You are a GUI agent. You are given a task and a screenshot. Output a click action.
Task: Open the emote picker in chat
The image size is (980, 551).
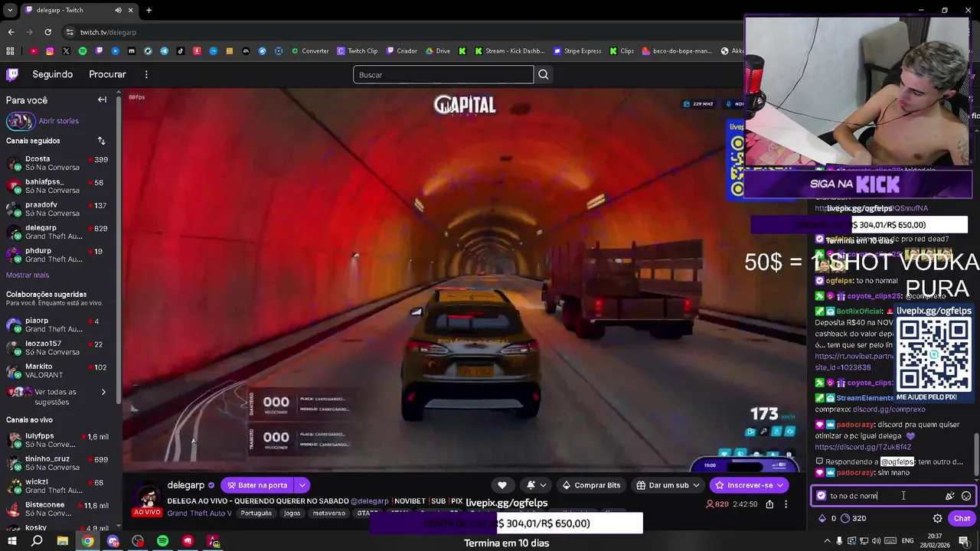click(x=966, y=496)
